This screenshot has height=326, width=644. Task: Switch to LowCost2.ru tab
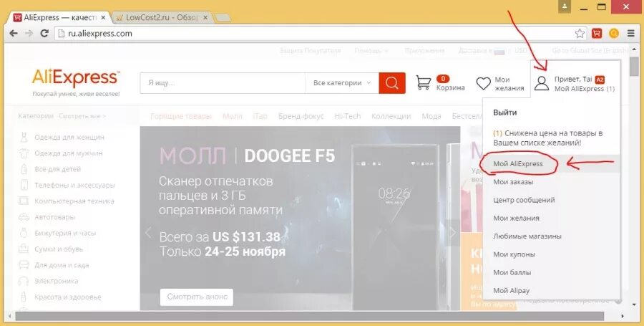(162, 18)
